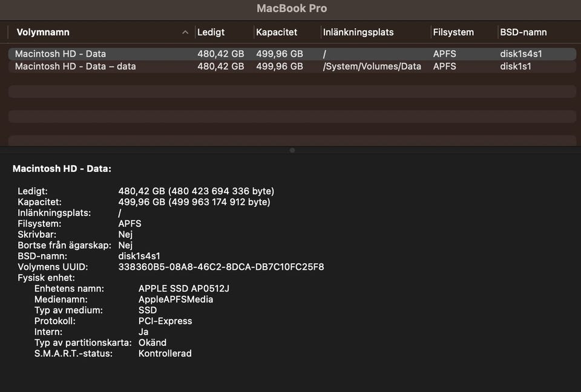Click the APPLE SSD AP0512J device name
The image size is (581, 392).
point(183,289)
